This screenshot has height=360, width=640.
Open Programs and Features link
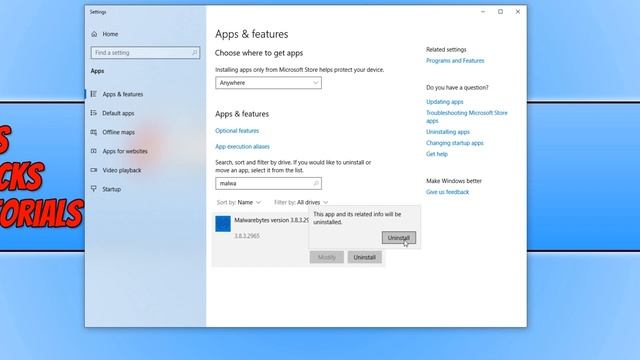(455, 61)
